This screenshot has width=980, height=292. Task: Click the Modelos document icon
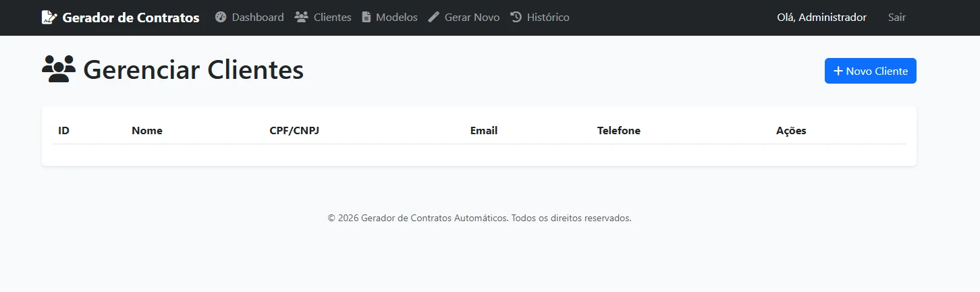[x=366, y=17]
